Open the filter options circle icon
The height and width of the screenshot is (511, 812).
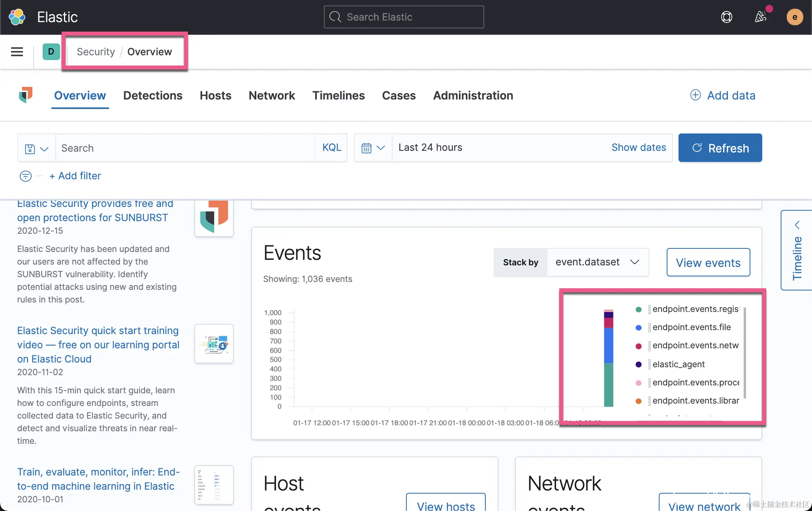click(26, 176)
